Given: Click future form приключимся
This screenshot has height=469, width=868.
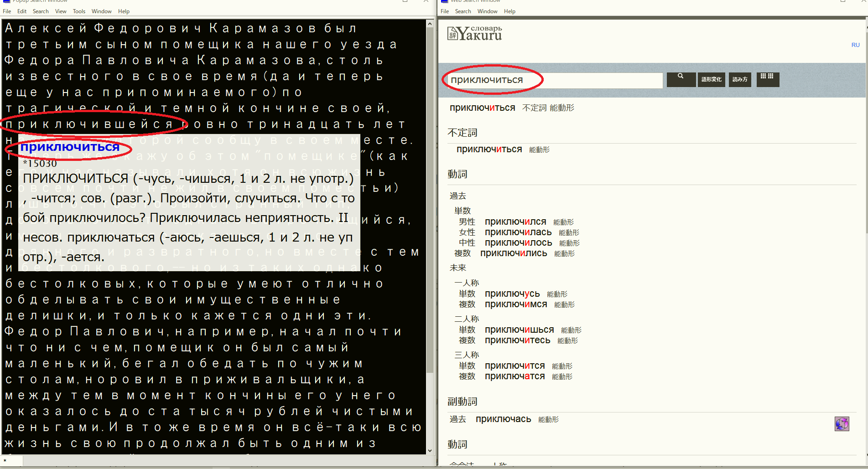Looking at the screenshot, I should point(516,304).
